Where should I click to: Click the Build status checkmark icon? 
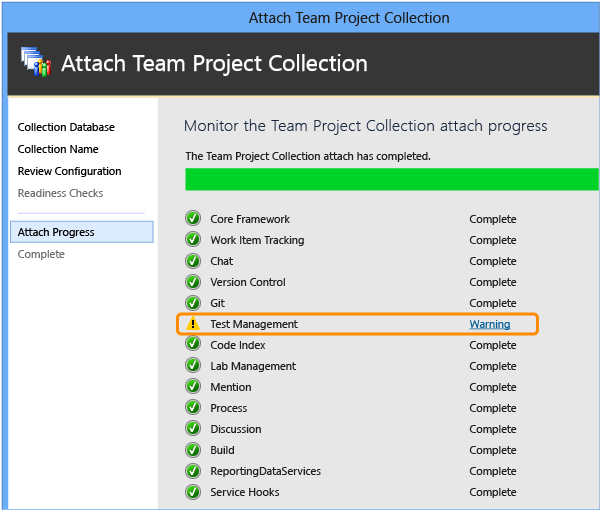click(193, 450)
